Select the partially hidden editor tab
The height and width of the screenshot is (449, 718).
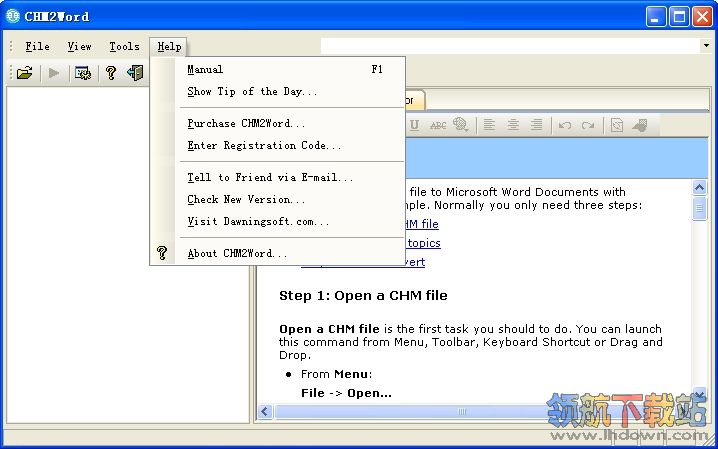[415, 100]
